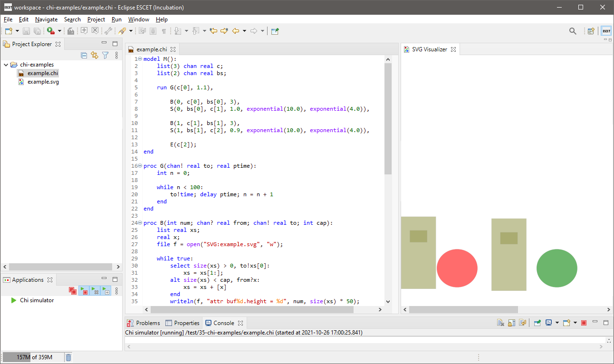Toggle Show Whitespace Characters in the toolbar
This screenshot has width=614, height=364.
164,30
